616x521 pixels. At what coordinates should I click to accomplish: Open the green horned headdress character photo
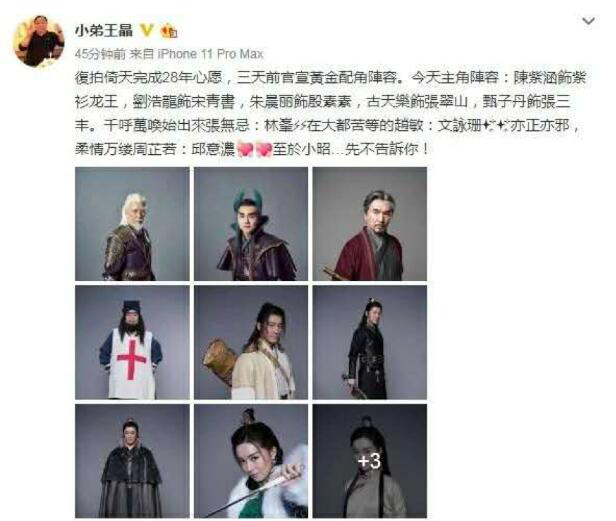(x=251, y=224)
